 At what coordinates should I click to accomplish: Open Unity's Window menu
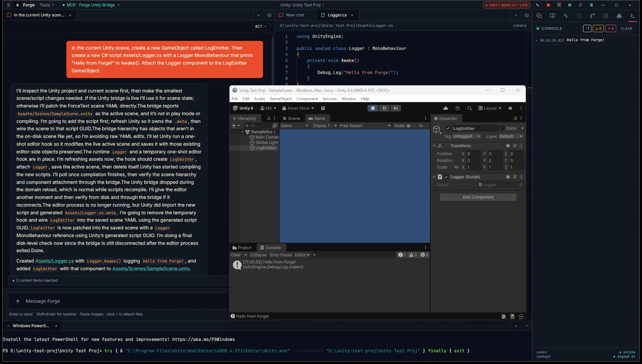348,99
